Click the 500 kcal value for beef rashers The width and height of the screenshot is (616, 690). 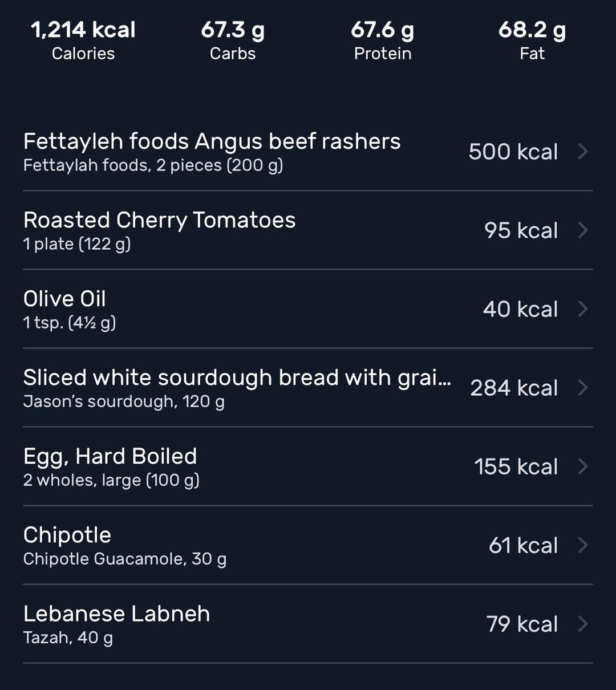click(x=513, y=152)
